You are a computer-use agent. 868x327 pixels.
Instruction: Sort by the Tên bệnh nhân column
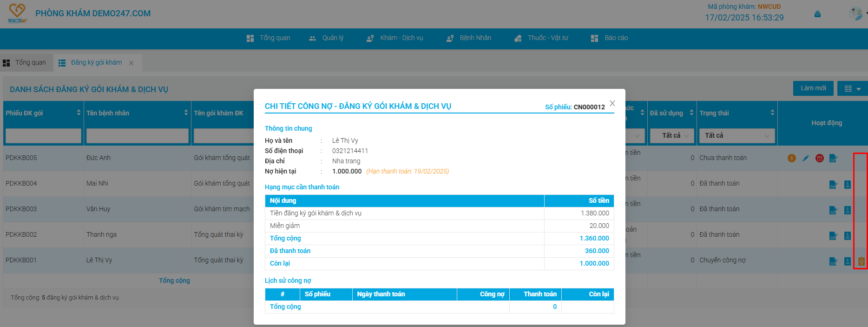pyautogui.click(x=186, y=113)
